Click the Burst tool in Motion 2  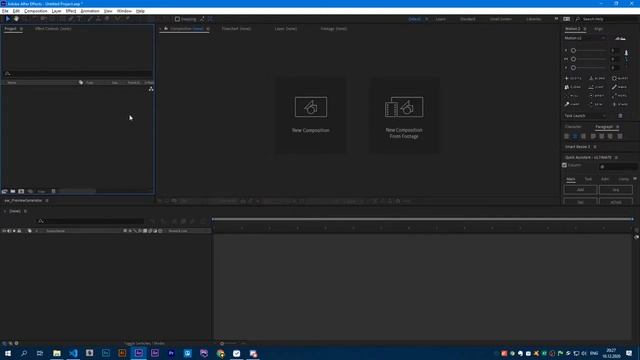[620, 78]
